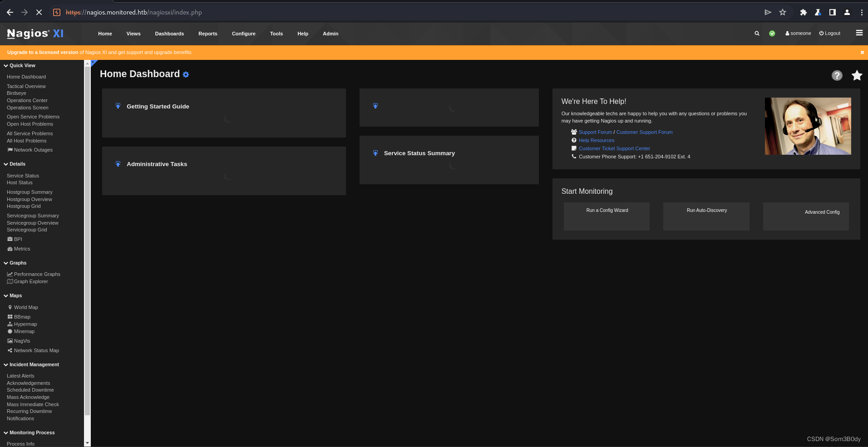868x447 pixels.
Task: Click the Nagios XI logo
Action: [x=35, y=34]
